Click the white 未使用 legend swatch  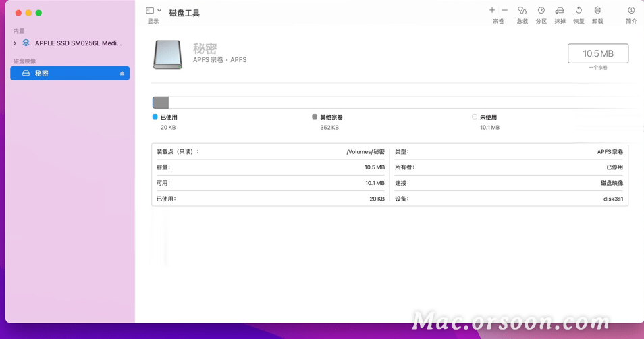tap(475, 117)
